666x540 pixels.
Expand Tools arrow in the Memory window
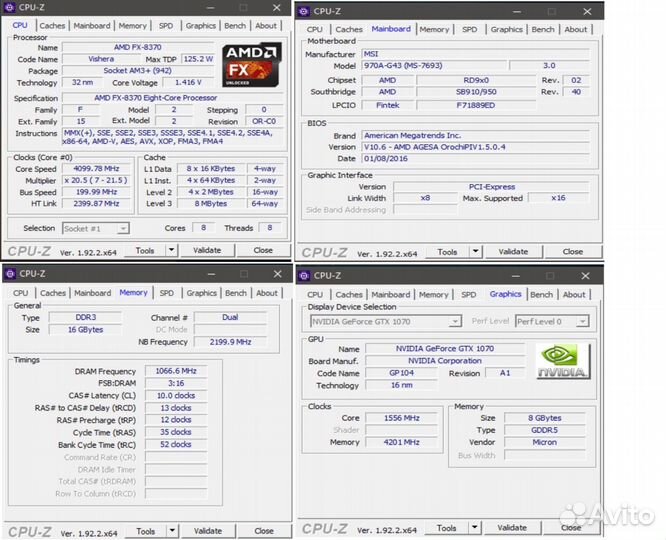(x=172, y=531)
